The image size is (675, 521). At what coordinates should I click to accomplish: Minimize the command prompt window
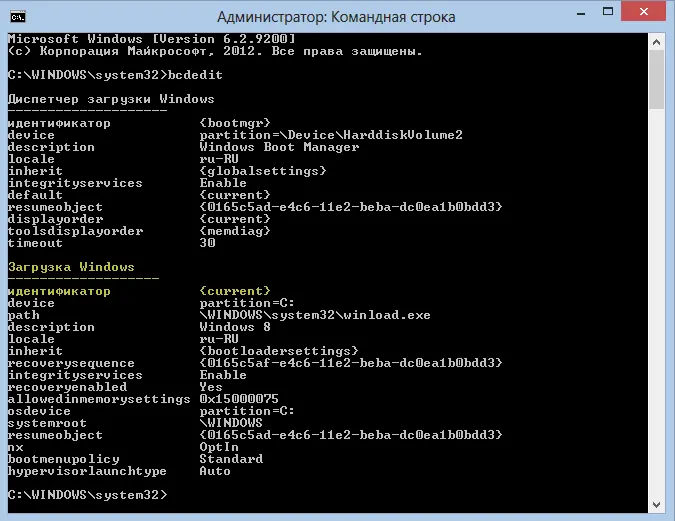(x=581, y=13)
